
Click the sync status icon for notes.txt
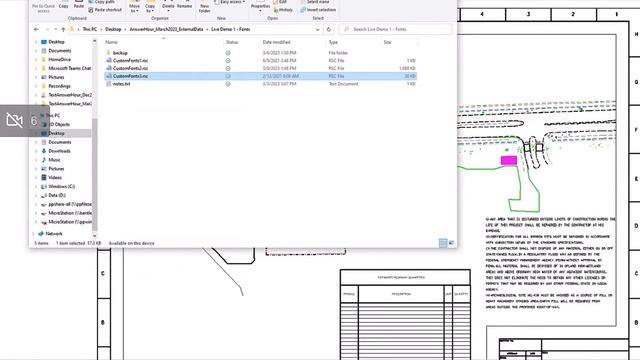[x=228, y=84]
